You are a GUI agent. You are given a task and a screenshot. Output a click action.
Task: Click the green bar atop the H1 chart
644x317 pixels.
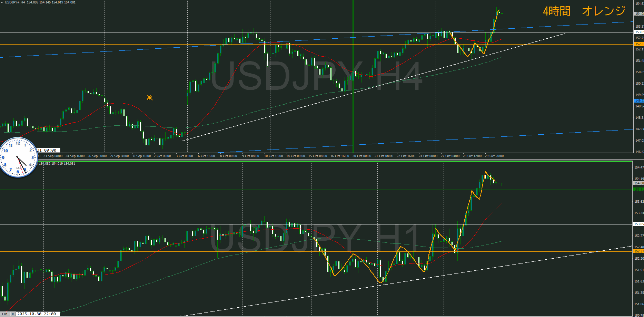pos(316,161)
